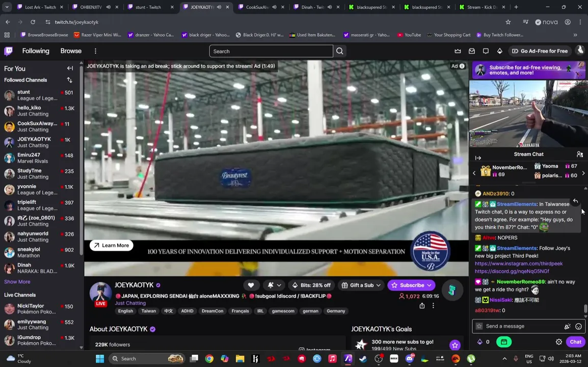Viewport: 588px width, 367px height.
Task: Open the mini stream preview thumbnail
Action: pos(528,114)
